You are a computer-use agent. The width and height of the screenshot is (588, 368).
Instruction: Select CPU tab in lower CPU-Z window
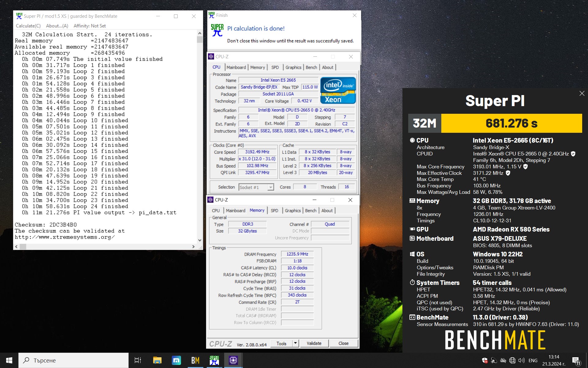pos(216,211)
